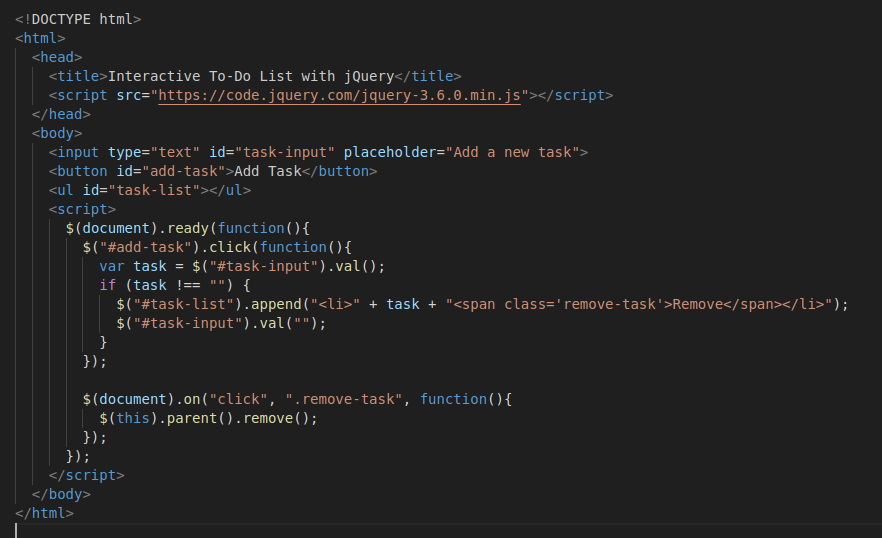Viewport: 882px width, 538px height.
Task: Click the "task-input" id value in the input tag
Action: tap(285, 152)
